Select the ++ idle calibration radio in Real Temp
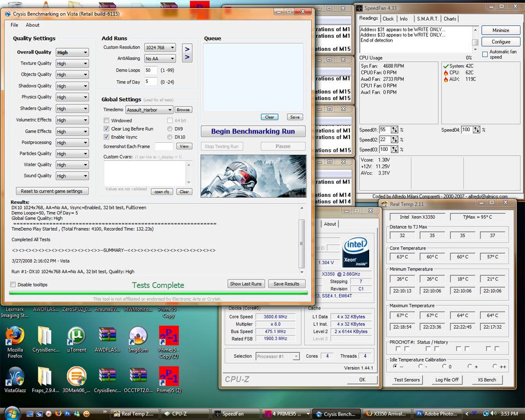This screenshot has height=420, width=525. [494, 366]
